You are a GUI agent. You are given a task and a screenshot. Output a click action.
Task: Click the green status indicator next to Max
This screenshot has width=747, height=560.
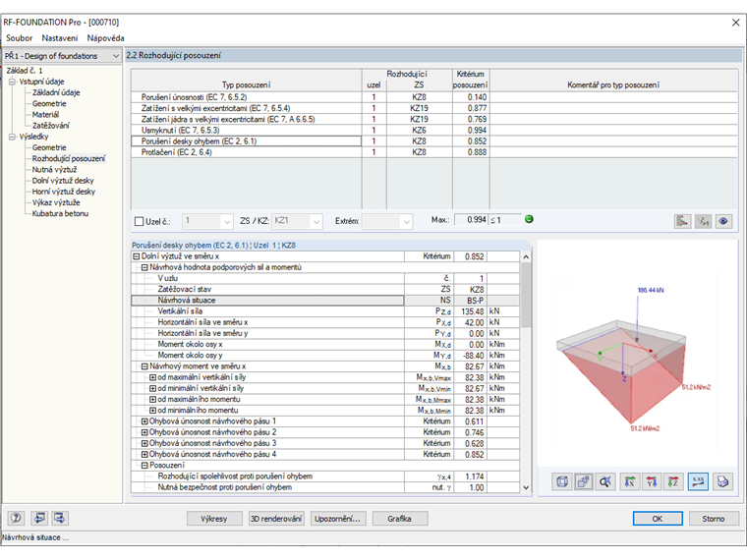tap(529, 219)
